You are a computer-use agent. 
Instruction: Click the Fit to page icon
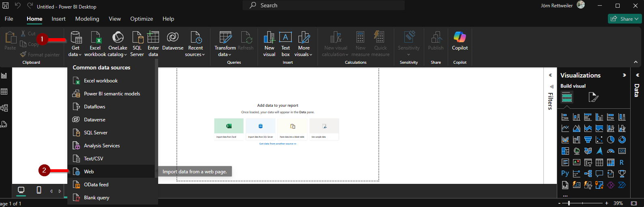(634, 203)
